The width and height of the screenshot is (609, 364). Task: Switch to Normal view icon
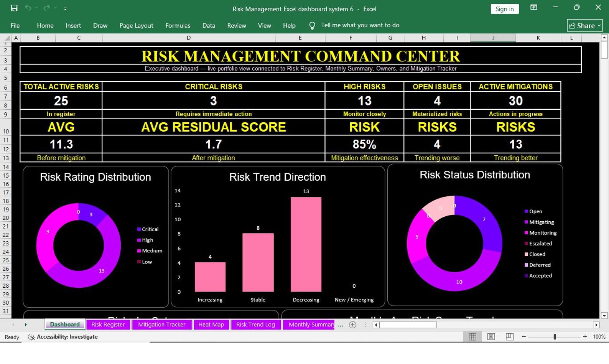coord(472,337)
